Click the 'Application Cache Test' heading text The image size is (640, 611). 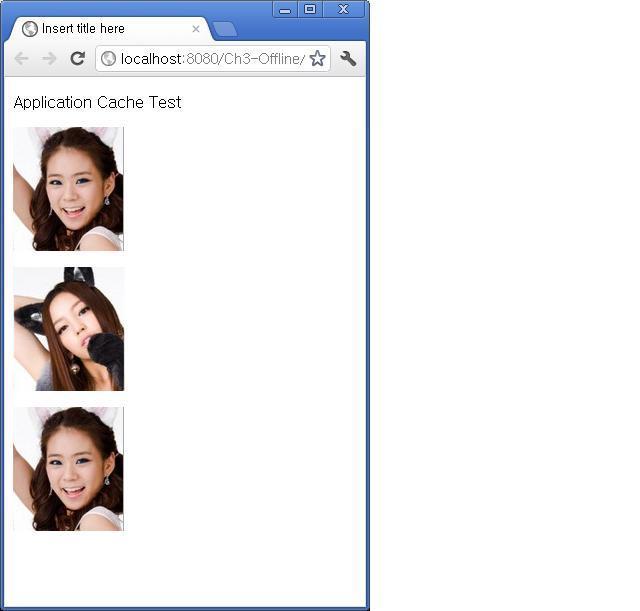pyautogui.click(x=97, y=102)
